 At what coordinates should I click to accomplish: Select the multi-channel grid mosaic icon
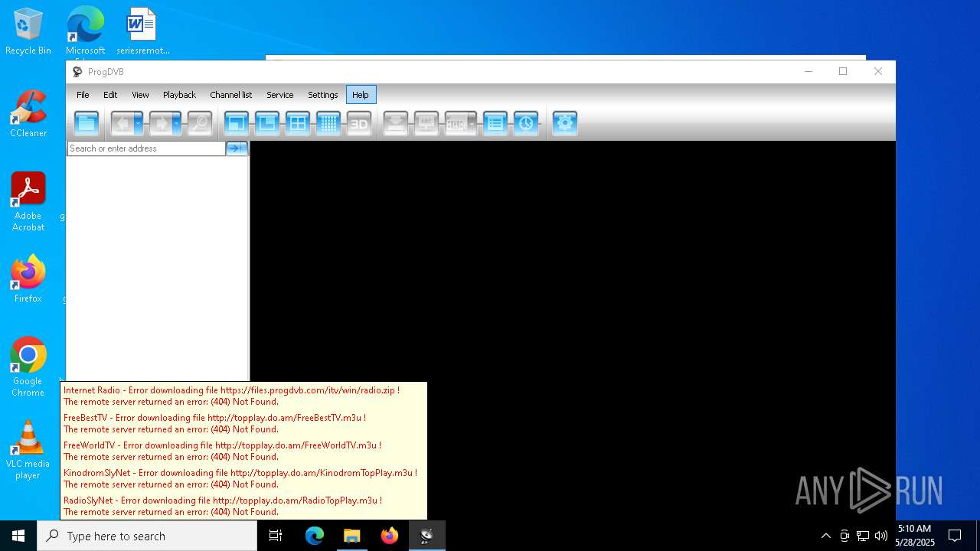pos(328,123)
